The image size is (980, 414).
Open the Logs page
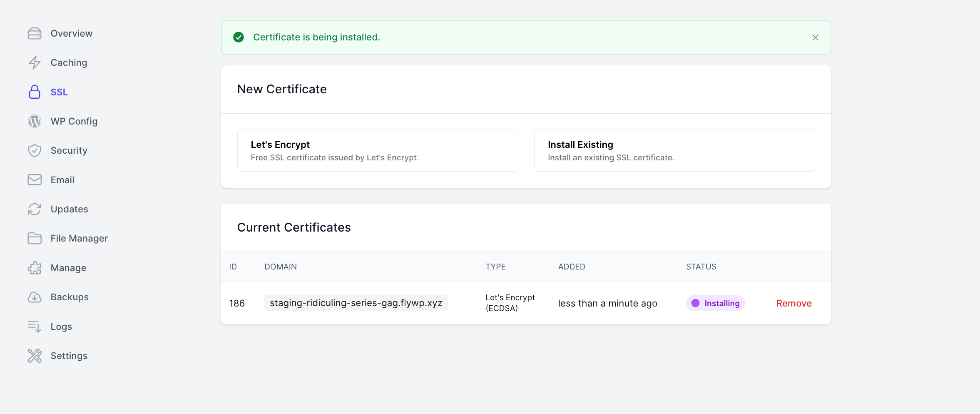coord(61,327)
